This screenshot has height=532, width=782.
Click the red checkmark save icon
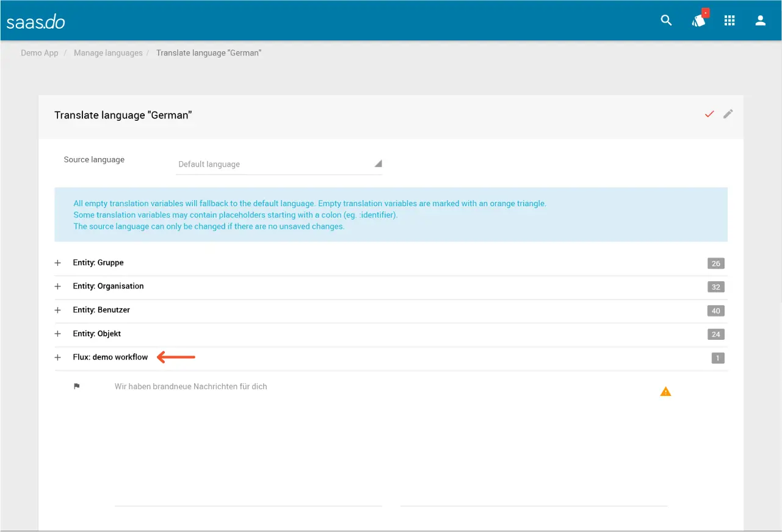coord(709,114)
